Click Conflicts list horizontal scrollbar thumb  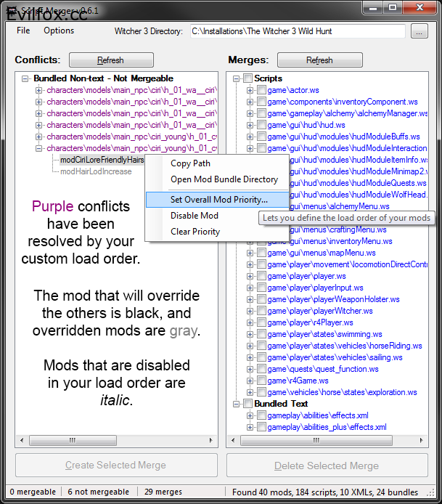tap(73, 440)
